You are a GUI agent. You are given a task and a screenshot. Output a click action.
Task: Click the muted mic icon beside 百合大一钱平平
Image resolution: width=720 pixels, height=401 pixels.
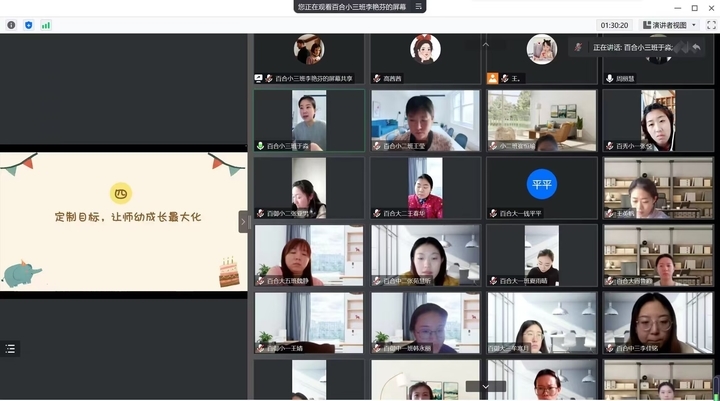(493, 213)
